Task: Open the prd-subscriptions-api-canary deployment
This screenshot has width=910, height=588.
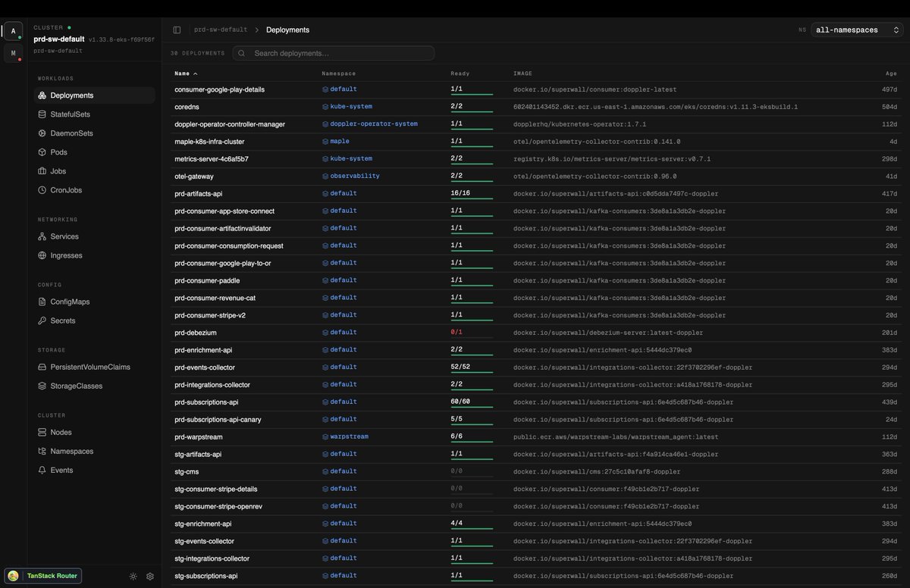Action: [218, 420]
